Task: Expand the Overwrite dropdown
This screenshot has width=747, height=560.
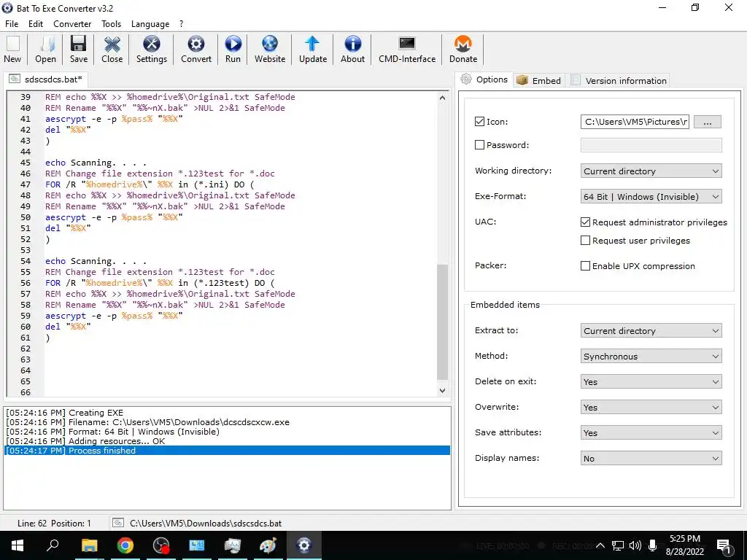Action: pos(651,407)
